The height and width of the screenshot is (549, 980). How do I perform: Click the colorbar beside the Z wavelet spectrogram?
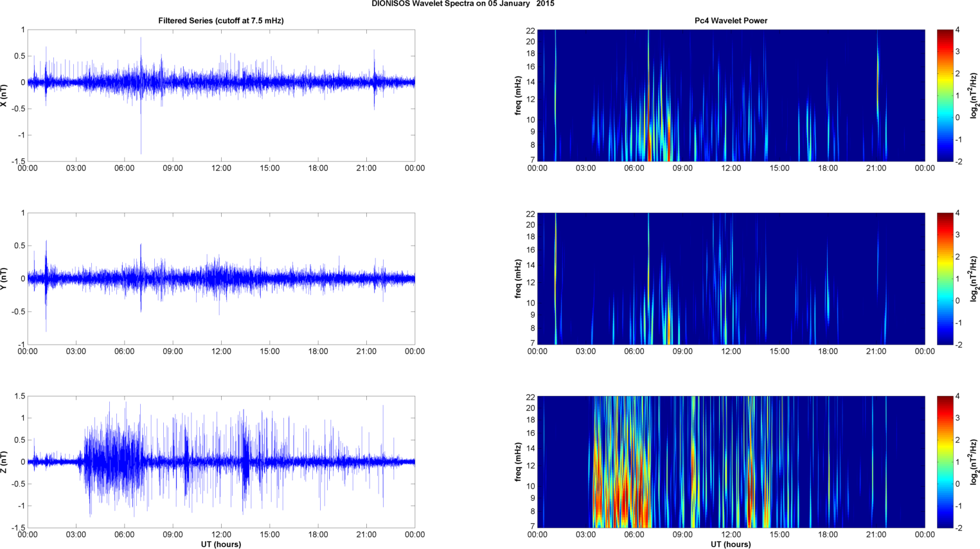pyautogui.click(x=945, y=462)
